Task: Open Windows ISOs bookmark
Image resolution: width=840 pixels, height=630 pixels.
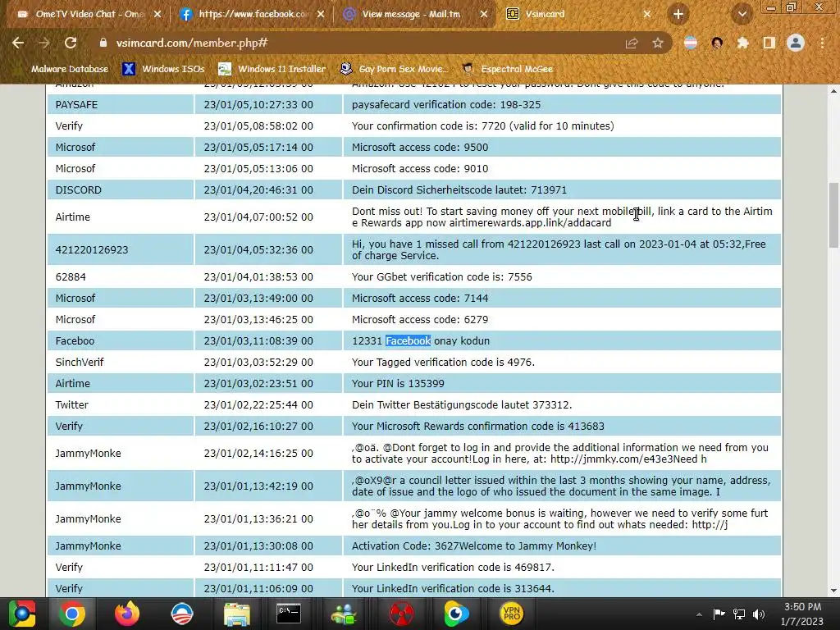Action: [163, 69]
